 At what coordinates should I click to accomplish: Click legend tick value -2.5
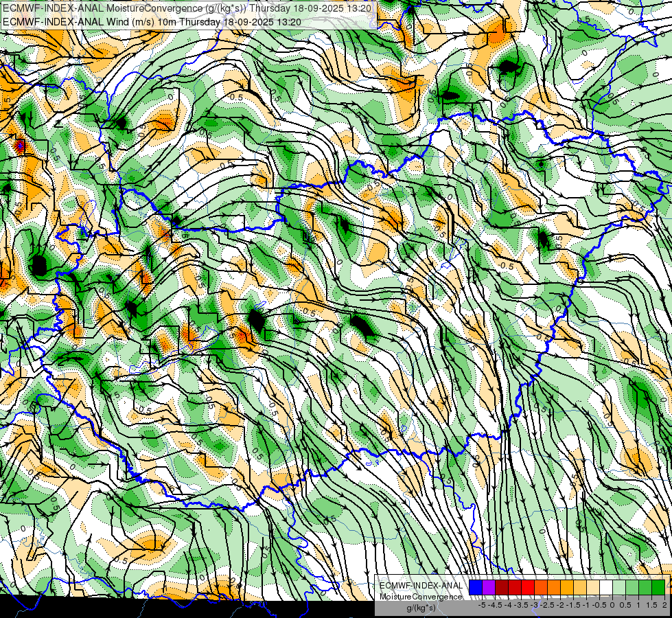pyautogui.click(x=547, y=605)
